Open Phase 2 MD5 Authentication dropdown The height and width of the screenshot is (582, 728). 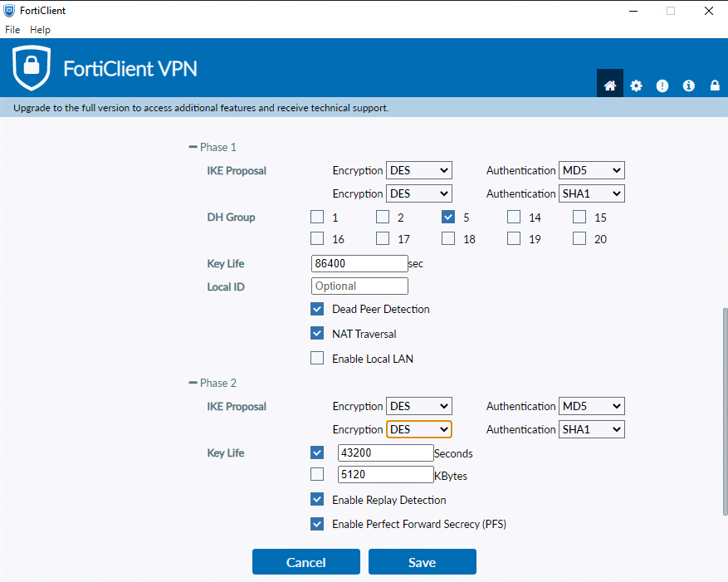tap(591, 406)
